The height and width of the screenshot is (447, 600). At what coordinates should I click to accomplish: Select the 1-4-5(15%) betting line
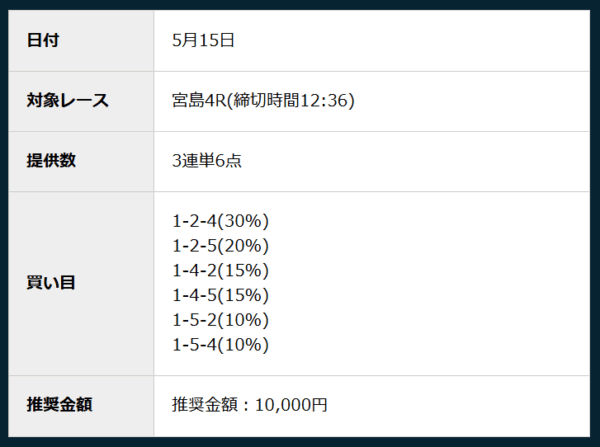(x=221, y=295)
